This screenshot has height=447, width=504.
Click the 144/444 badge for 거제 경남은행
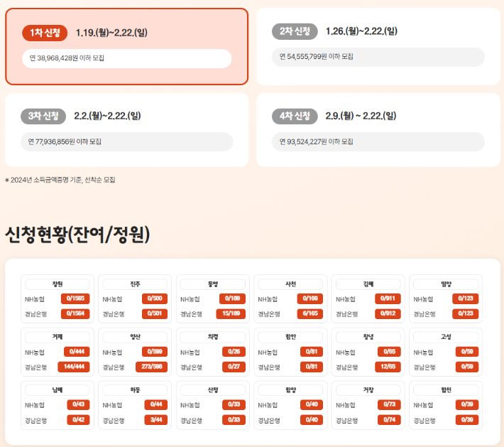(x=74, y=367)
